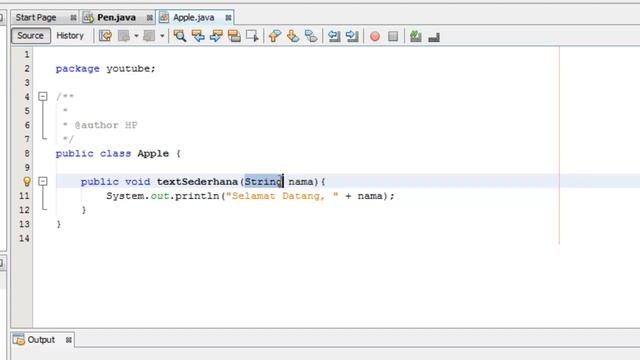Click the Java file icon on Apple.java tab

click(x=164, y=17)
